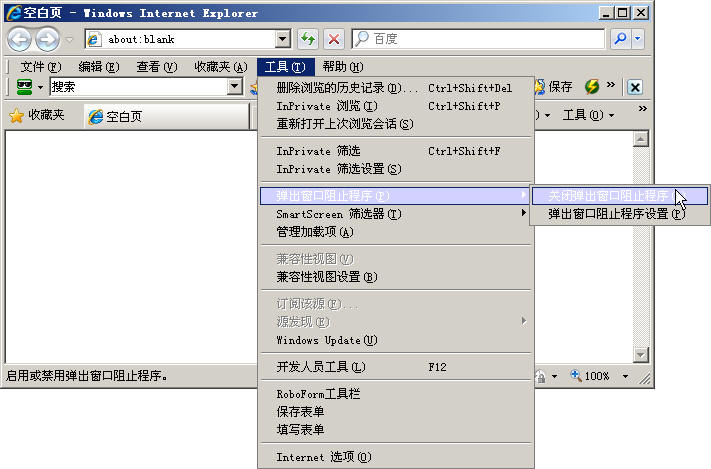The height and width of the screenshot is (469, 711).
Task: Expand the SmartScreen 筛选器 submenu
Action: (x=340, y=214)
